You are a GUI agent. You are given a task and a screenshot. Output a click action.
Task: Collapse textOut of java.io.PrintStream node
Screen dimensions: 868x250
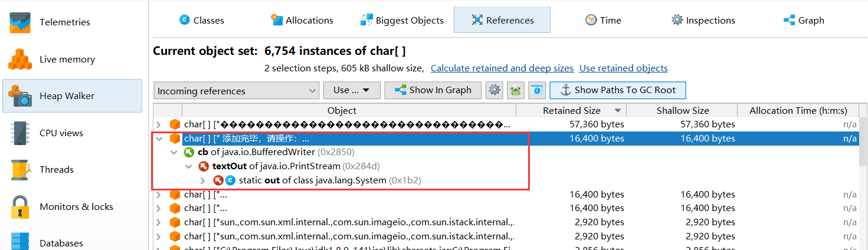(188, 166)
